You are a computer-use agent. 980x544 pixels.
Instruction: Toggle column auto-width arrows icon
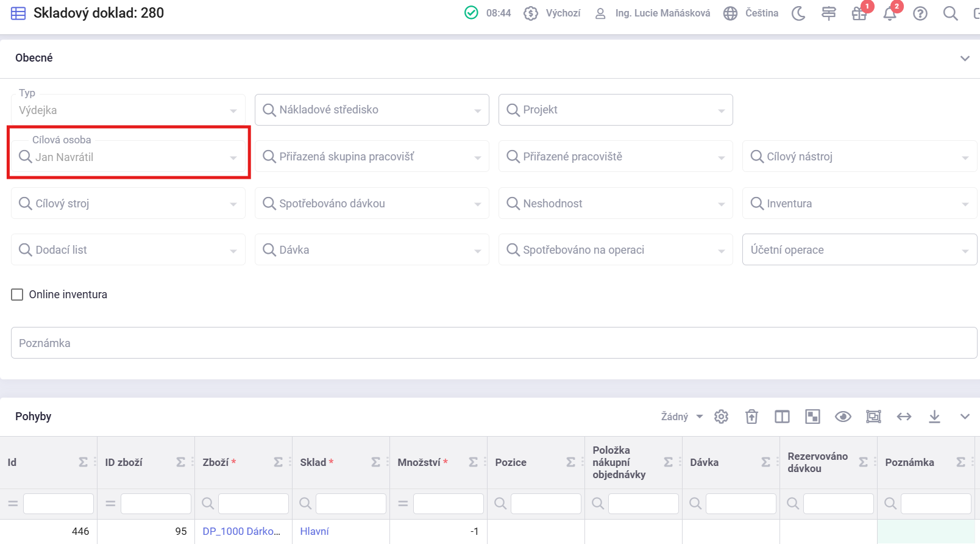pos(904,417)
